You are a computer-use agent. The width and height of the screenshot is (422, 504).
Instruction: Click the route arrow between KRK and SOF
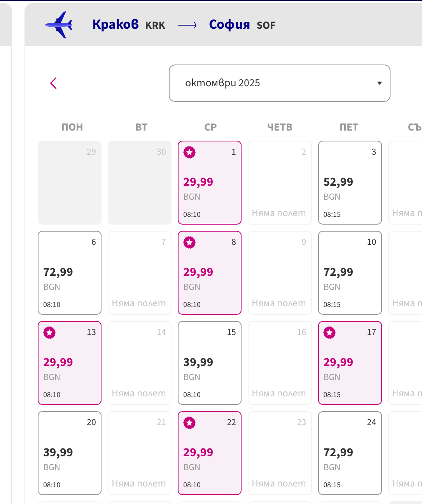pos(187,25)
